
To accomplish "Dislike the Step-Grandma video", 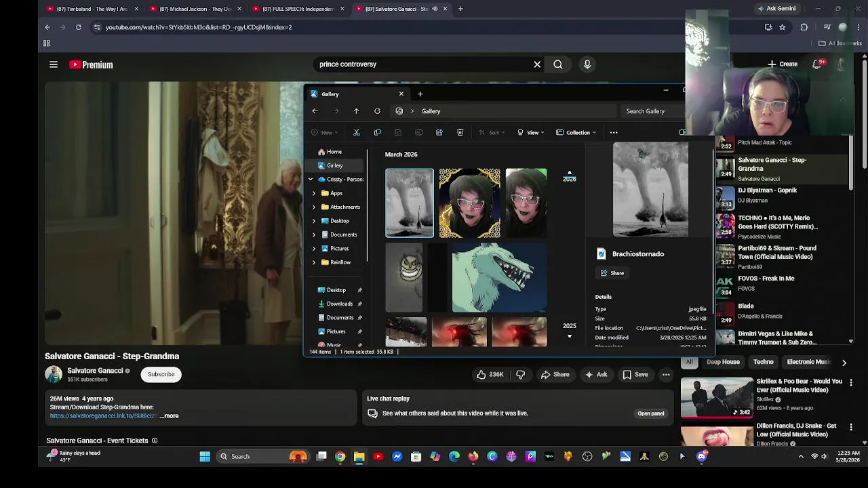I will (x=521, y=374).
